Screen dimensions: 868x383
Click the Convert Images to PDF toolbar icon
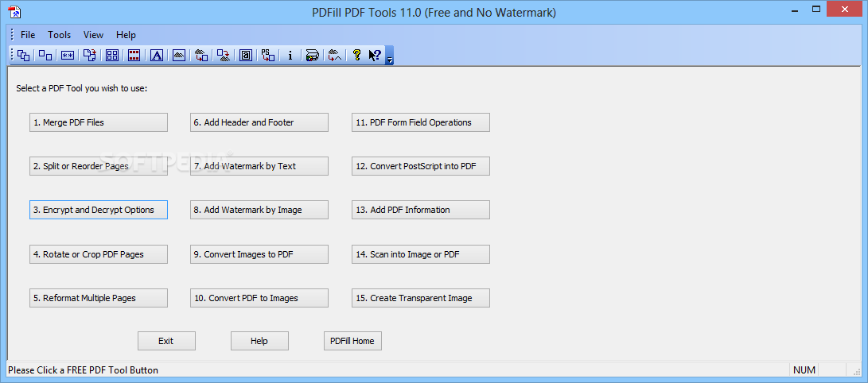coord(201,56)
